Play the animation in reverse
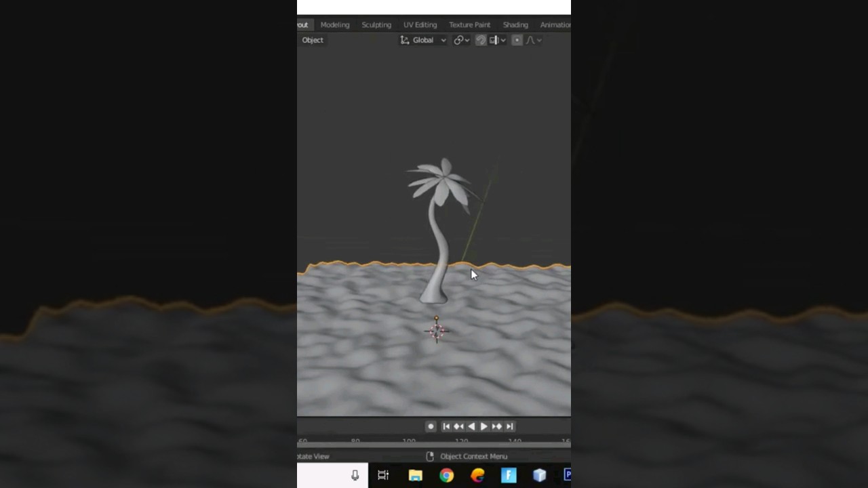The width and height of the screenshot is (868, 488). coord(471,426)
